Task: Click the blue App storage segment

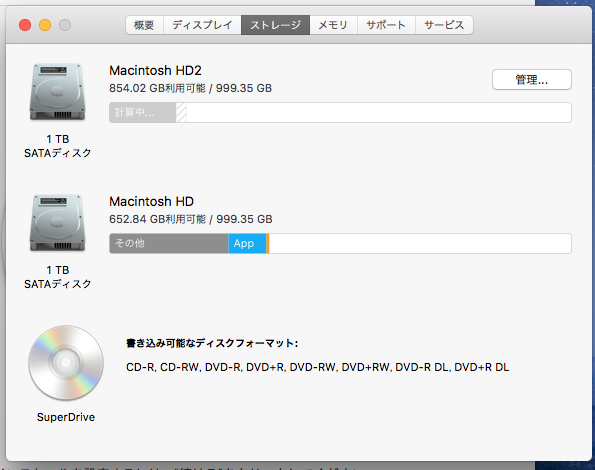Action: [x=247, y=243]
